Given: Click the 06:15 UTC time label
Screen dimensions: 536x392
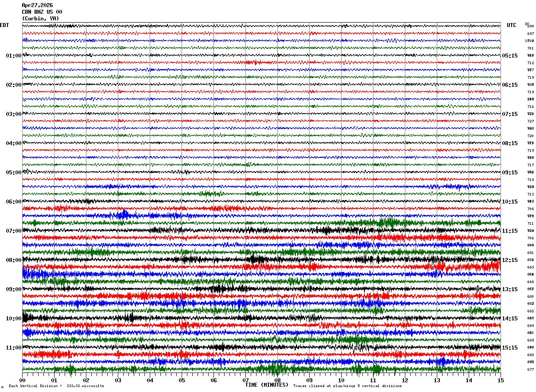Looking at the screenshot, I should coord(509,85).
